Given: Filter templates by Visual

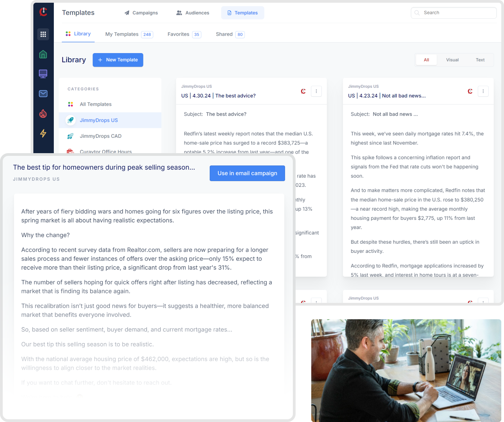Looking at the screenshot, I should pos(452,60).
